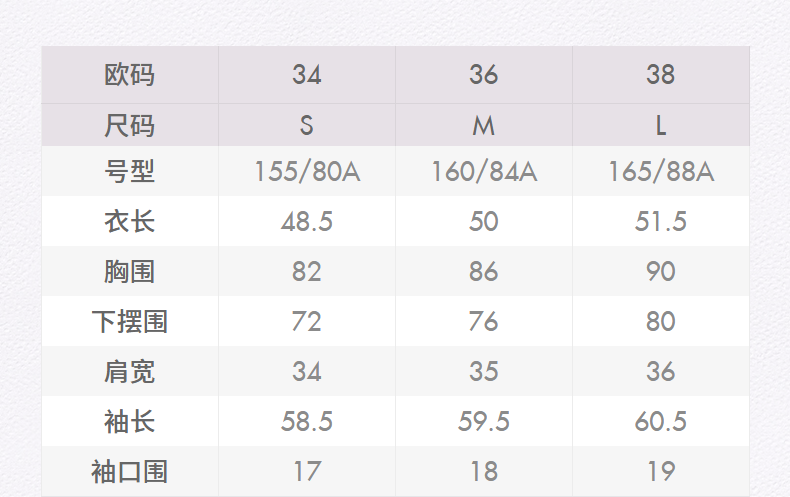Click the 165/88A 号型 value
This screenshot has height=497, width=790.
(661, 172)
